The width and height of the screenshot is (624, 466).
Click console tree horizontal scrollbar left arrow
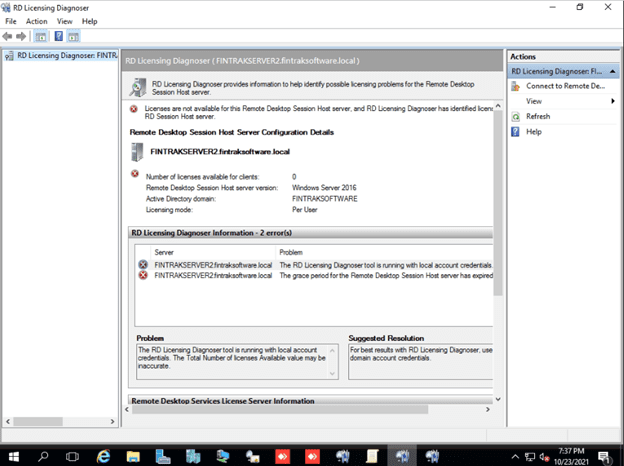8,421
